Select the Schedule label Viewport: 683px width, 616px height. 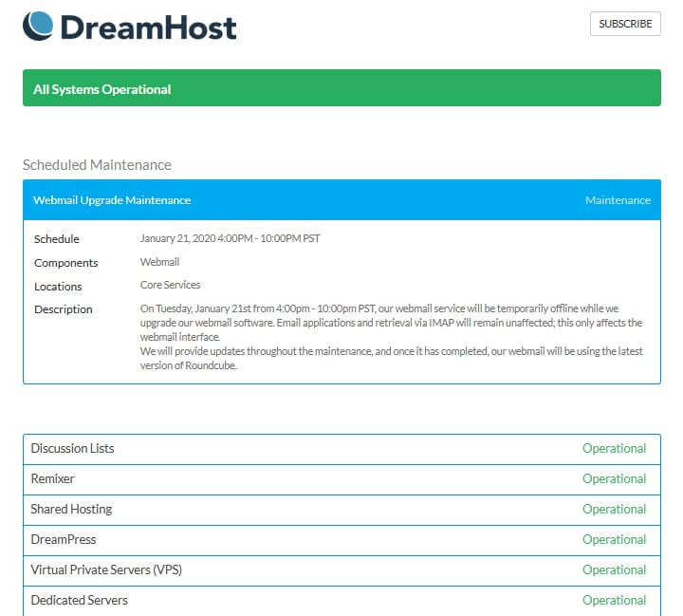click(57, 239)
